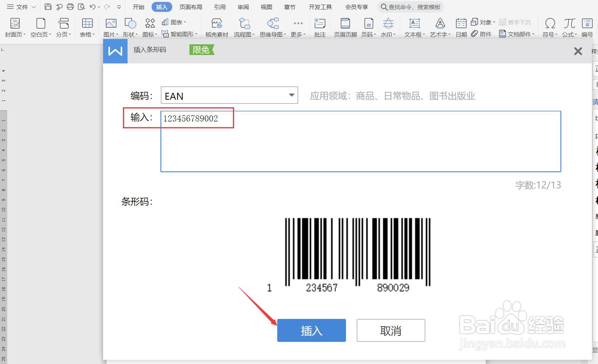
Task: Insert a 文本框 text box
Action: coord(415,28)
